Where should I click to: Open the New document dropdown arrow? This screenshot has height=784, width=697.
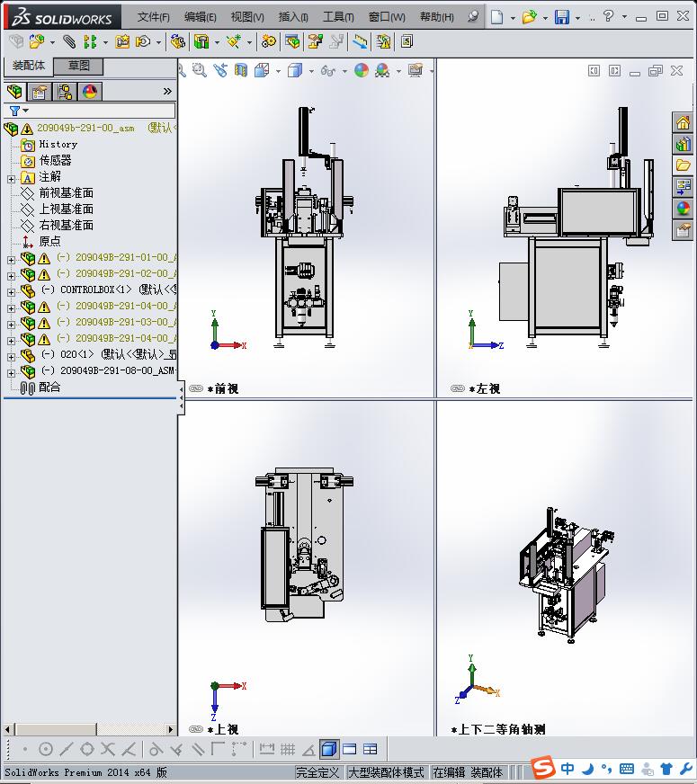(513, 18)
